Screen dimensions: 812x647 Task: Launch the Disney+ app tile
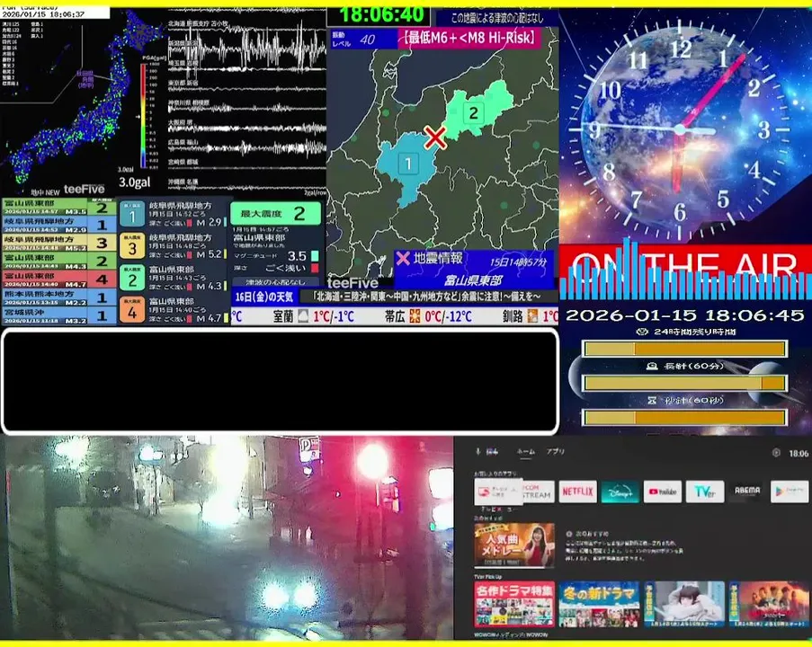[x=620, y=492]
